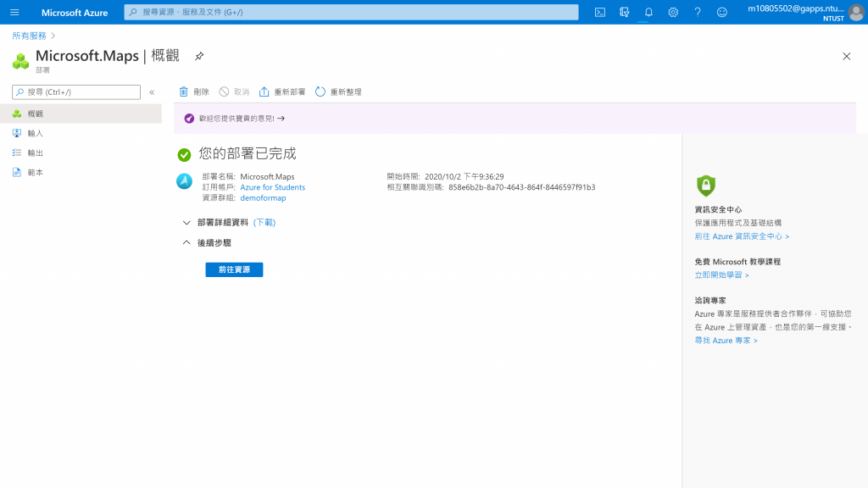Image resolution: width=868 pixels, height=488 pixels.
Task: Select 輸入 inputs in sidebar
Action: (81, 133)
